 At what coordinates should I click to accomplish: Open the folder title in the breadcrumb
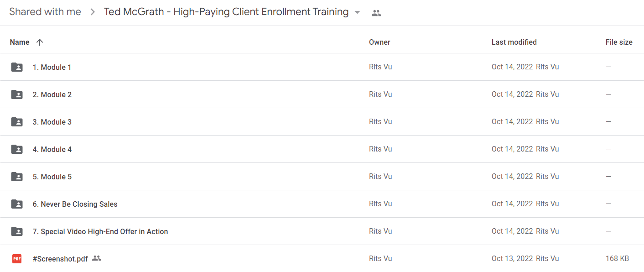pyautogui.click(x=226, y=12)
